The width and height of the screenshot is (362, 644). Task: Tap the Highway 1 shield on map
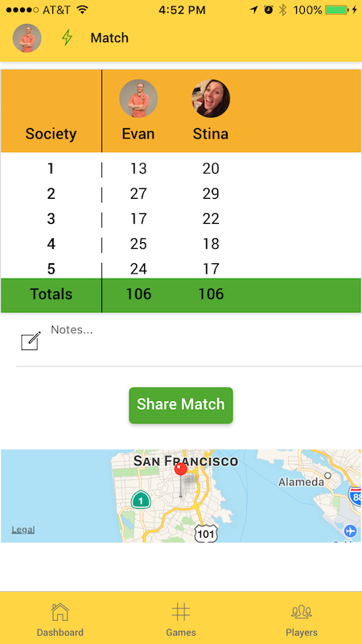click(x=141, y=500)
